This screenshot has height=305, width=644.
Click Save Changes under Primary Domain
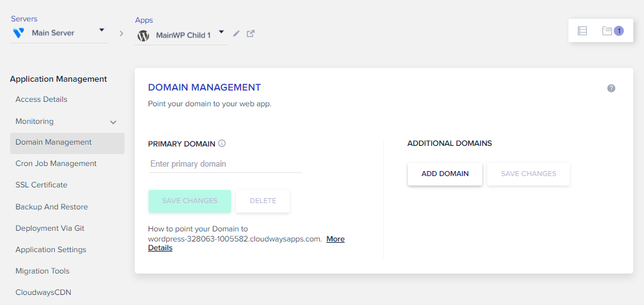189,201
